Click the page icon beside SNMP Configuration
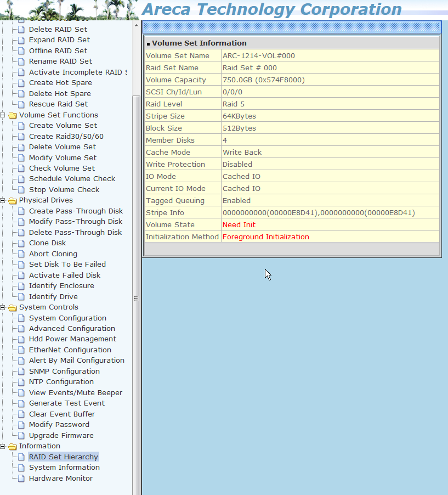Screen dimensions: 448x495 click(x=21, y=372)
